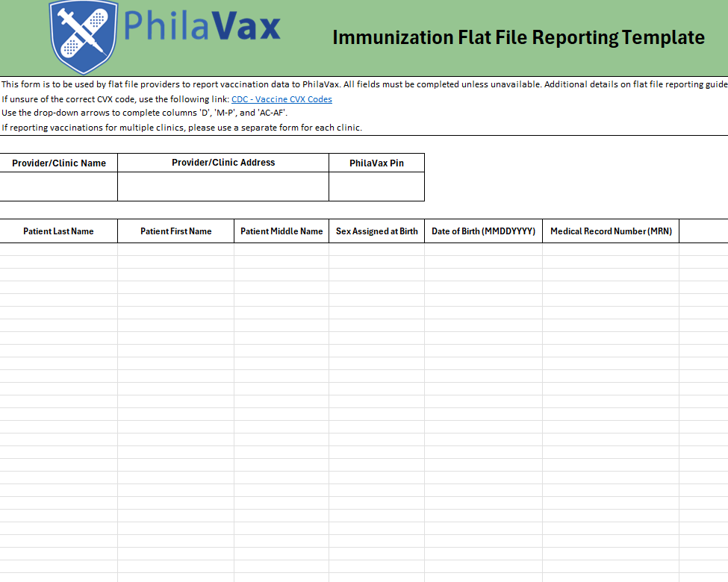Click first empty row under Medical Record Number

pyautogui.click(x=611, y=249)
